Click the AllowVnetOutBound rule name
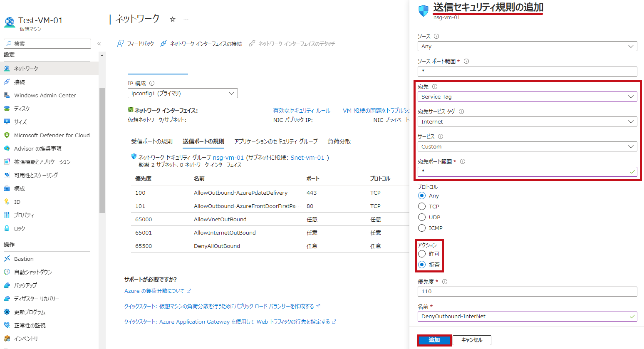Screen dimensions: 644x349 220,219
